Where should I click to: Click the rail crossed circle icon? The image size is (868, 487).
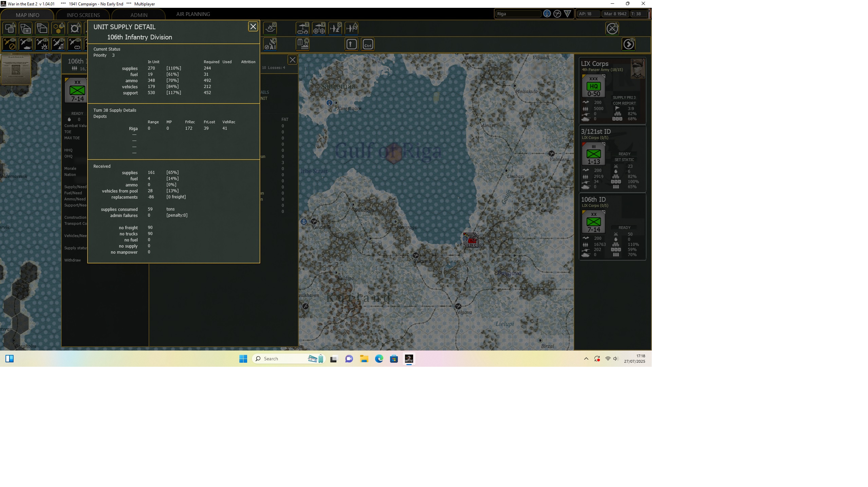click(557, 14)
